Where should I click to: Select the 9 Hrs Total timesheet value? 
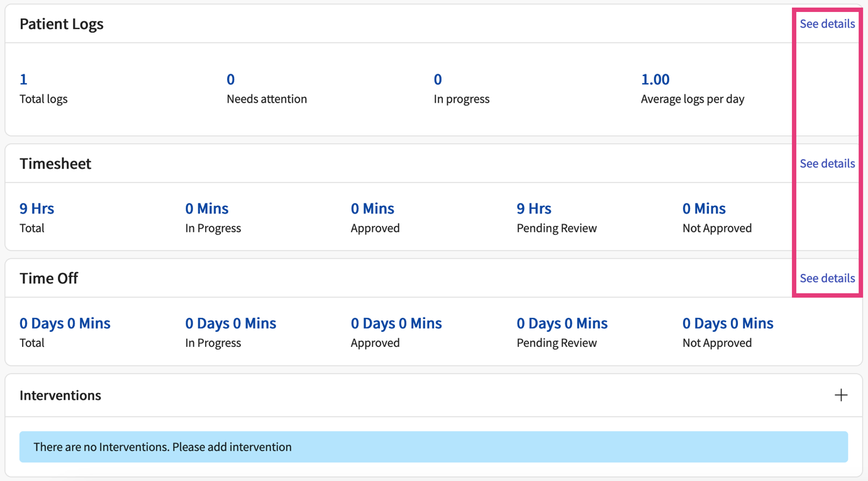[x=36, y=208]
